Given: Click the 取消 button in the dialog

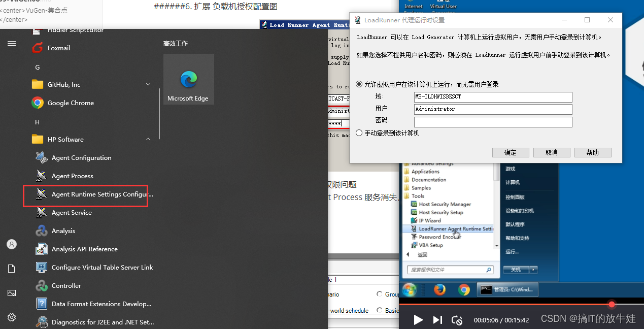Looking at the screenshot, I should click(x=552, y=152).
